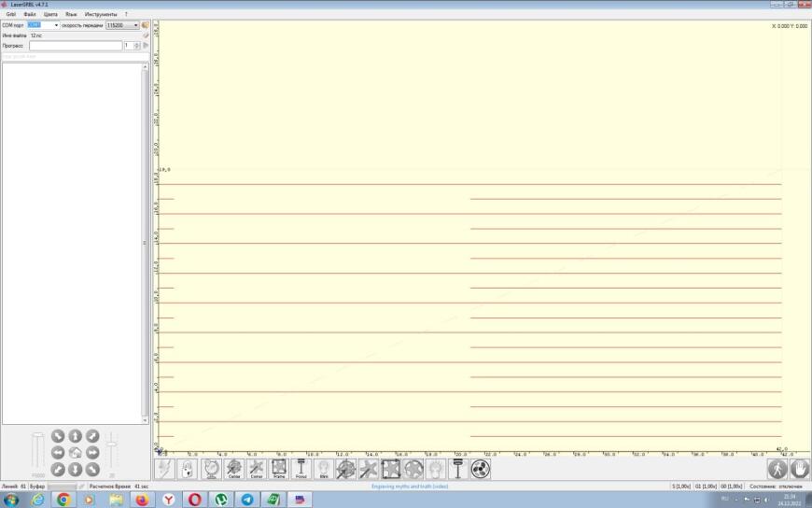812x508 pixels.
Task: Click the Буфер label in the status bar
Action: 37,487
